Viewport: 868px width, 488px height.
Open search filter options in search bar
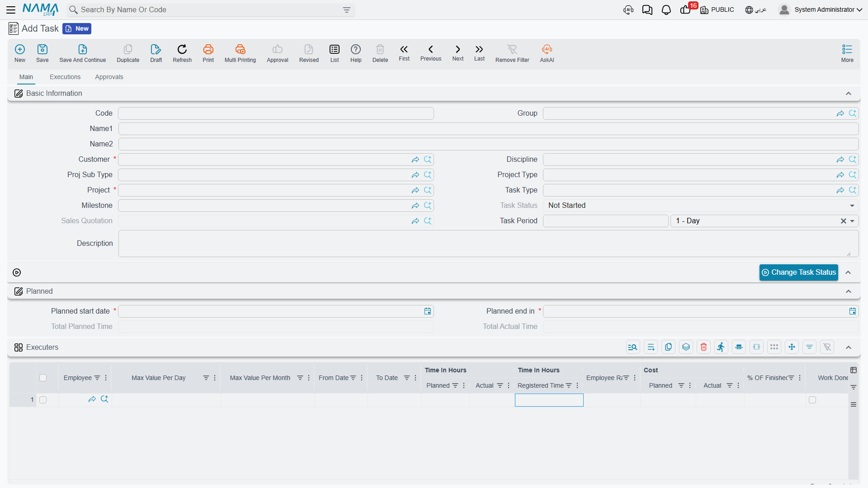[347, 10]
